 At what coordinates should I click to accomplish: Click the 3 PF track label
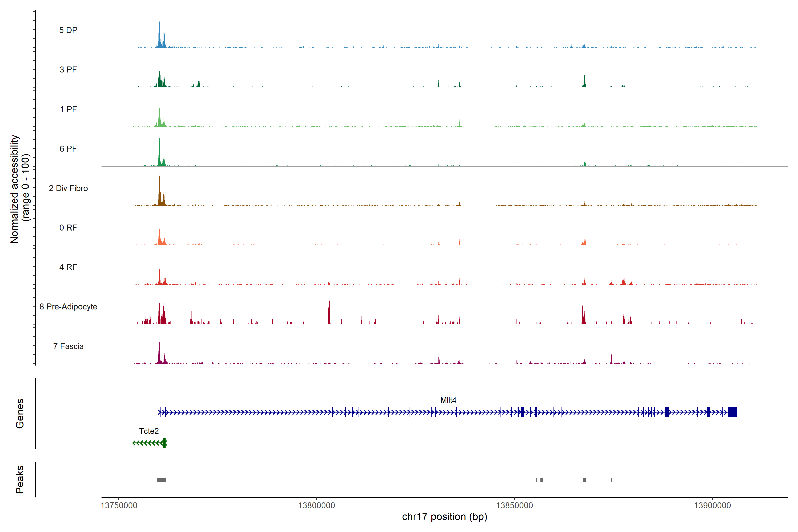(x=68, y=70)
